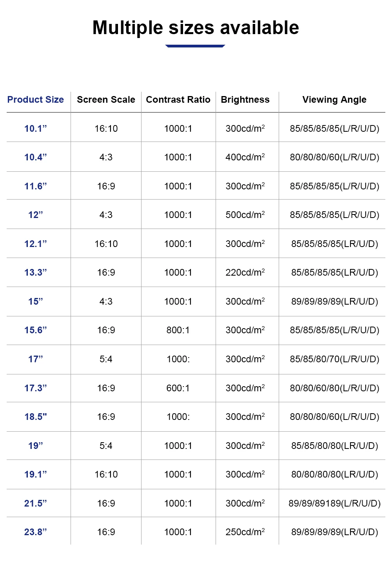The image size is (392, 563).
Task: Select the 220cd/m² brightness cell
Action: pyautogui.click(x=245, y=272)
